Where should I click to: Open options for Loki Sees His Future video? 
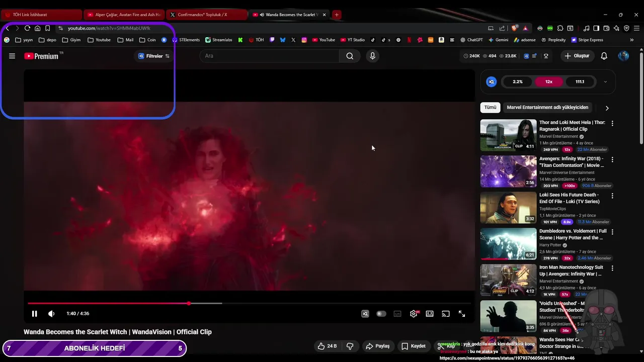pos(612,196)
